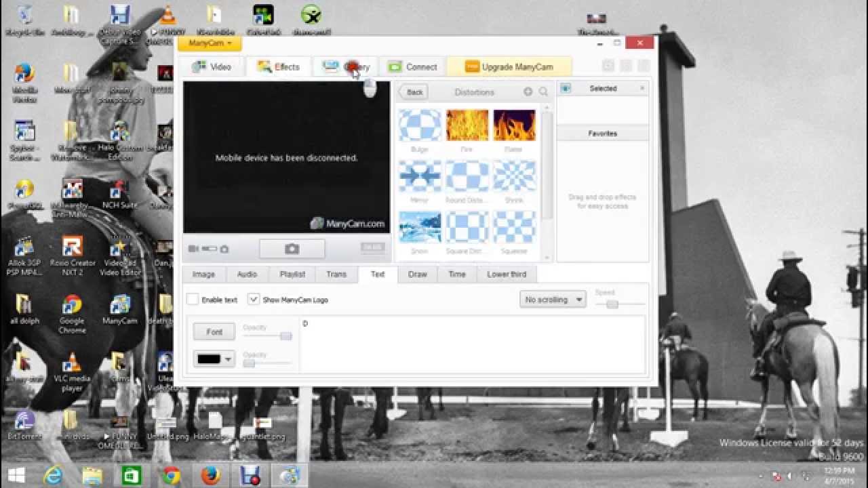
Task: Expand the No scrolling dropdown
Action: (x=553, y=299)
